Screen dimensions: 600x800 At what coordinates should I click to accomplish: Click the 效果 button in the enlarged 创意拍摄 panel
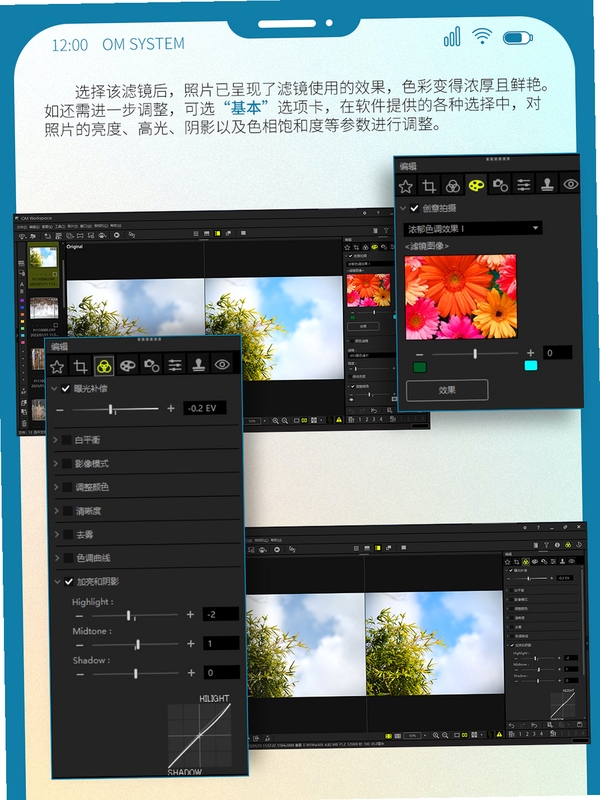coord(447,390)
